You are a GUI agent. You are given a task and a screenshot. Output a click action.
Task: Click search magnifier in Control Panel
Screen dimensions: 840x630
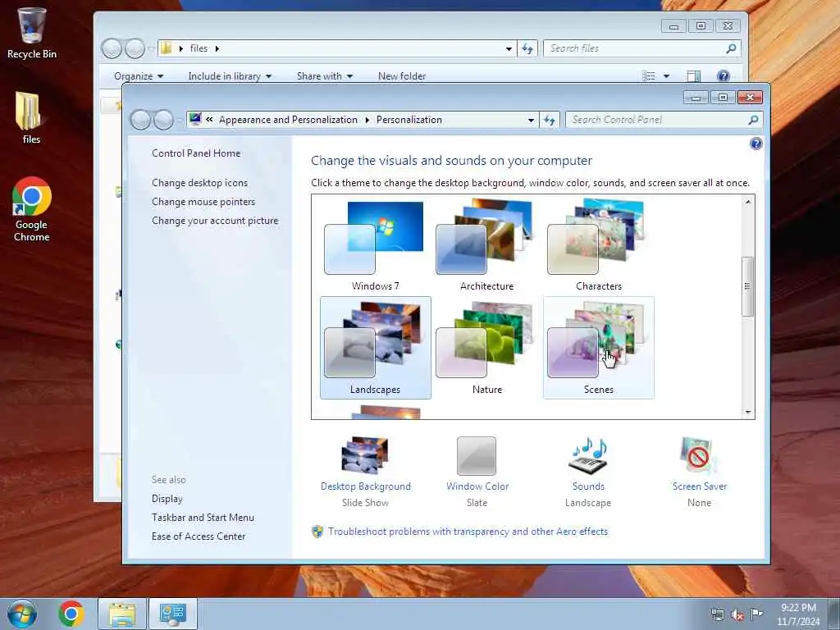coord(753,120)
